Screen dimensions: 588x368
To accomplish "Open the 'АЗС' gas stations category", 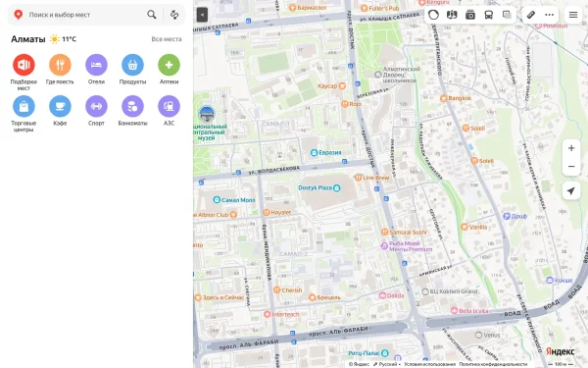I will 170,111.
